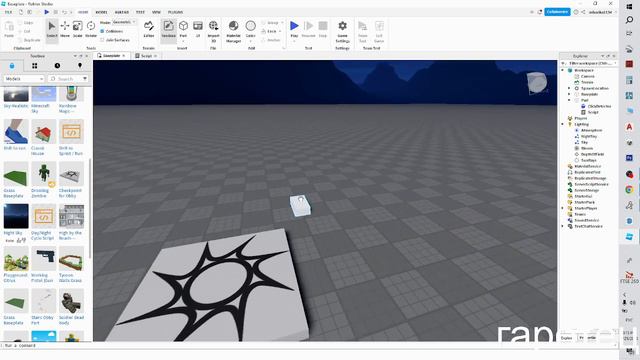Expand the Part dropdown arrow under Insert

pyautogui.click(x=183, y=41)
